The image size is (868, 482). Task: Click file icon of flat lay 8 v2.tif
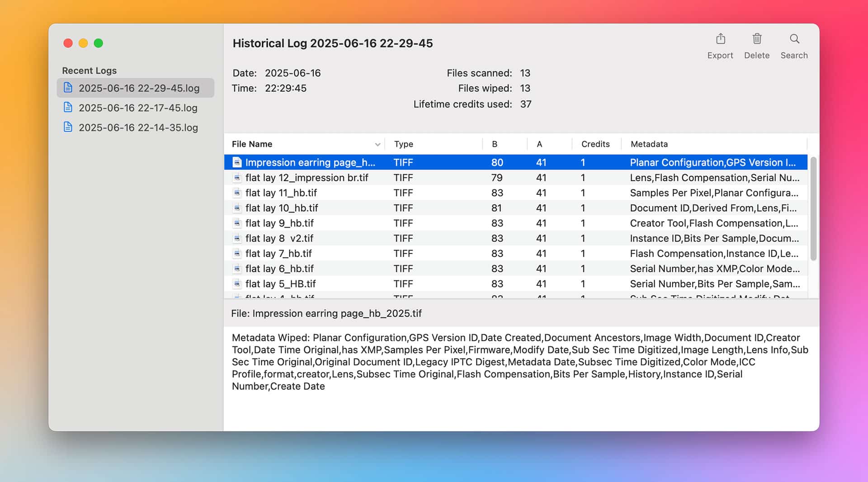[237, 238]
